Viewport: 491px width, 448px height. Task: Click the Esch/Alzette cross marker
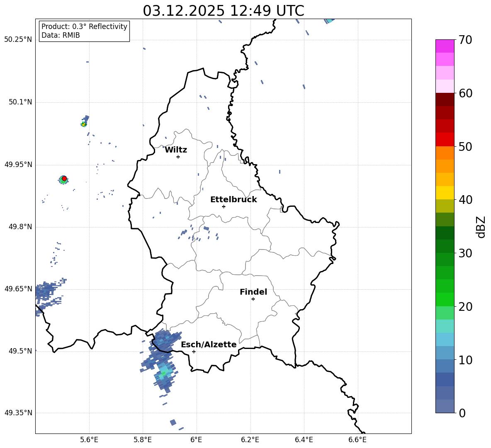(194, 351)
